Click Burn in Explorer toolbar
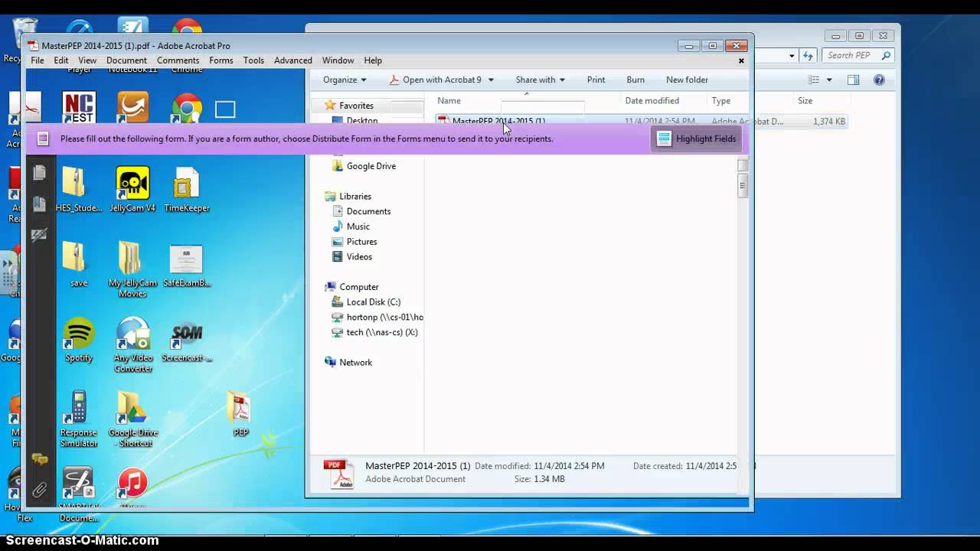The image size is (980, 551). pyautogui.click(x=635, y=80)
